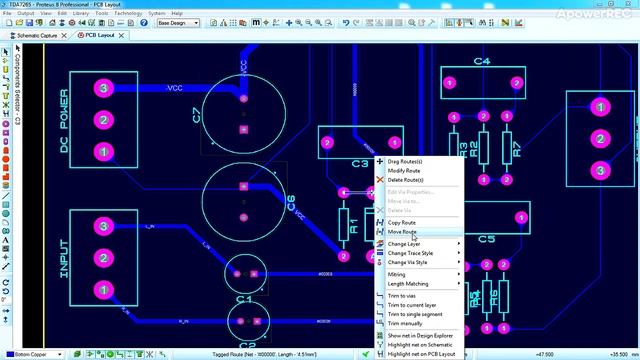640x360 pixels.
Task: Close the Schematic Capture tab
Action: pos(64,36)
